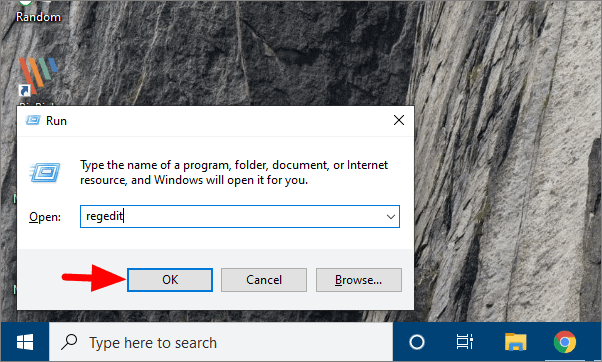Expand the Open history dropdown arrow

(391, 217)
